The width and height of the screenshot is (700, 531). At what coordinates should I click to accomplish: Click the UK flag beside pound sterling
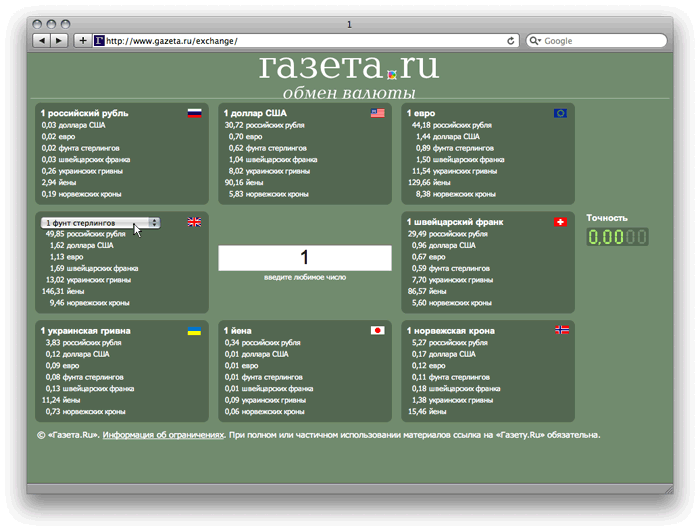pyautogui.click(x=194, y=222)
